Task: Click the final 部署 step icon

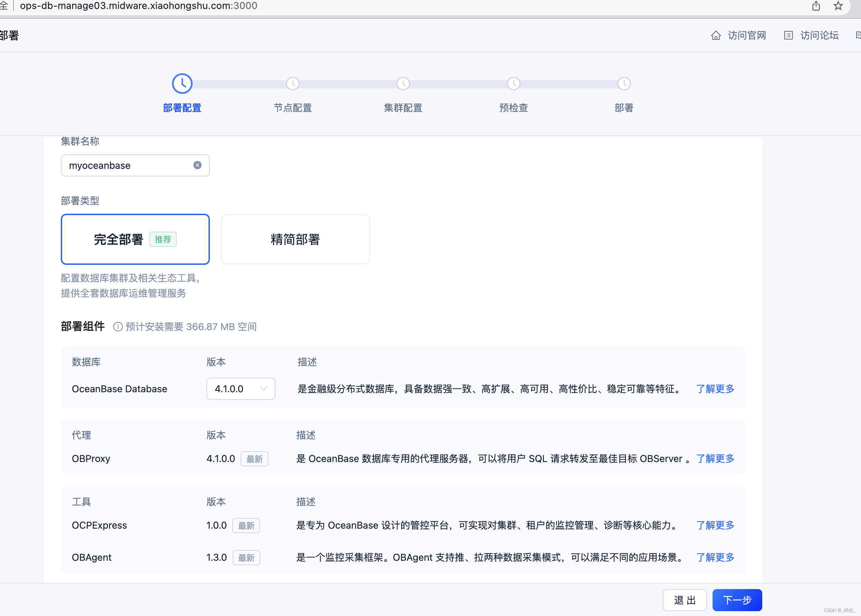Action: 624,84
